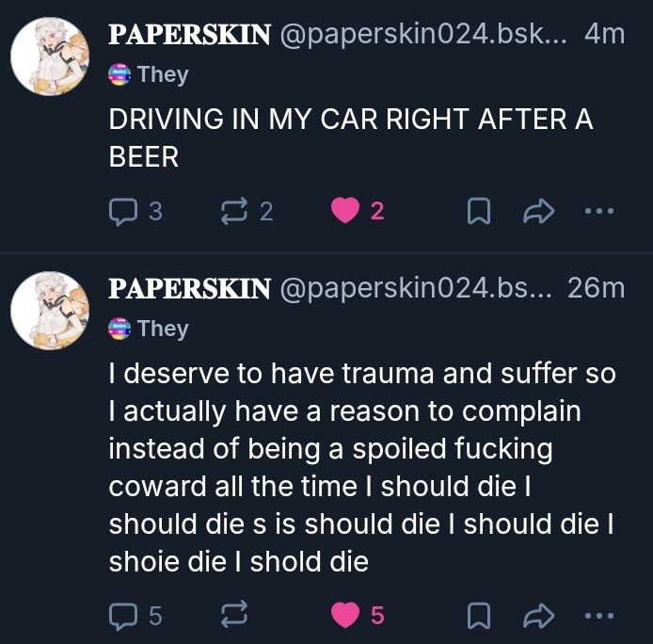
Task: Open more options menu on the 26m post
Action: [x=597, y=616]
